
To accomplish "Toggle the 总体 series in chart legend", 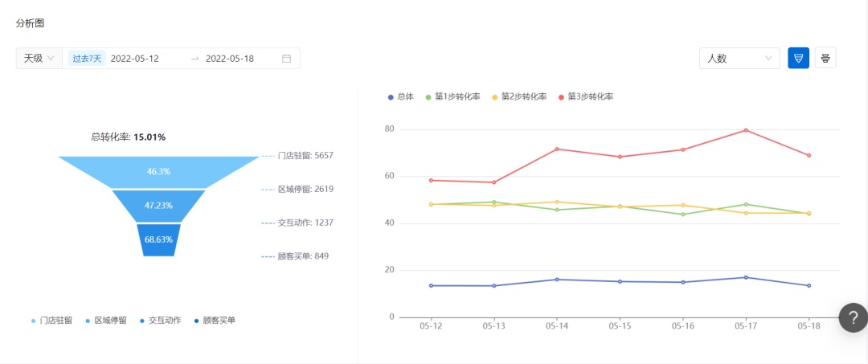I will [401, 96].
